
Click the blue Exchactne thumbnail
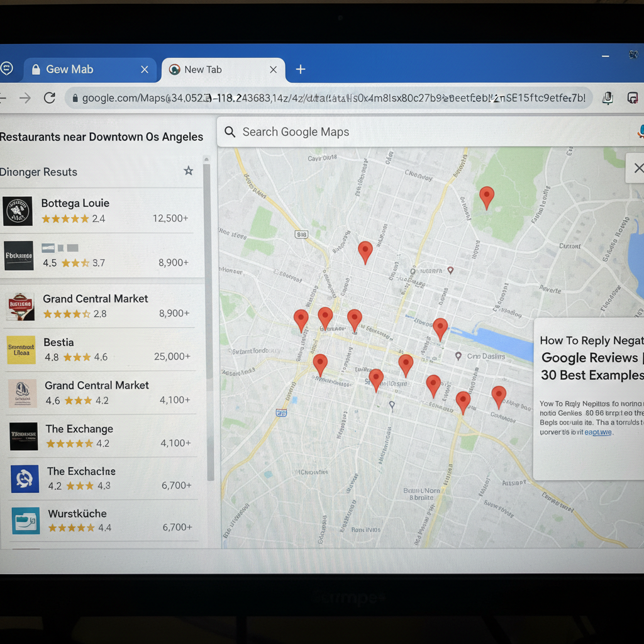point(25,479)
